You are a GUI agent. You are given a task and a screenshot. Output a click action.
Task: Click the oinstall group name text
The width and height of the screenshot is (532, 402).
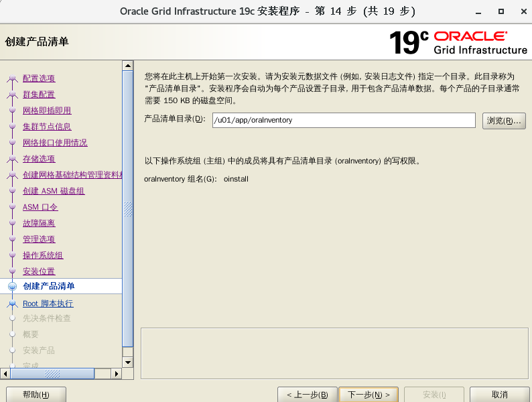(x=236, y=179)
